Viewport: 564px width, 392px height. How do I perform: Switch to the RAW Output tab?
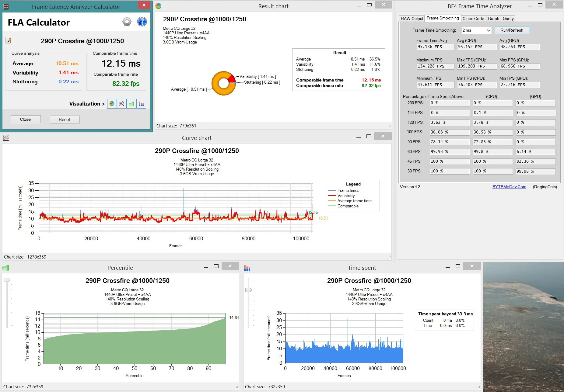tap(412, 19)
